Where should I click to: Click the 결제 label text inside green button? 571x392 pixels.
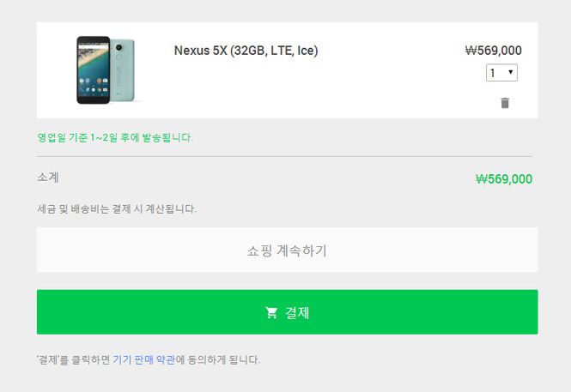click(x=297, y=313)
